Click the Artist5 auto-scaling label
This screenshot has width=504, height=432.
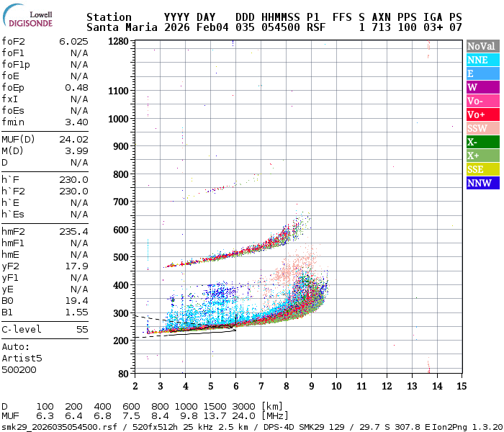click(x=22, y=358)
